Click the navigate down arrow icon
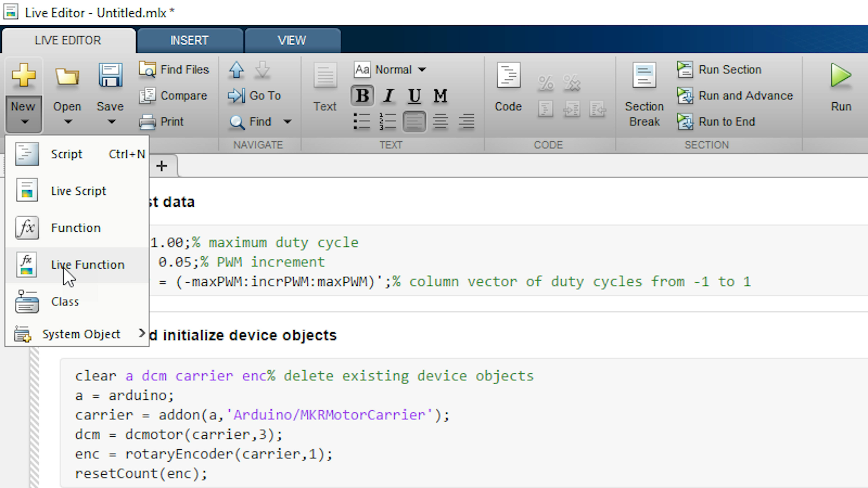Screen dimensions: 868x488 pyautogui.click(x=262, y=70)
